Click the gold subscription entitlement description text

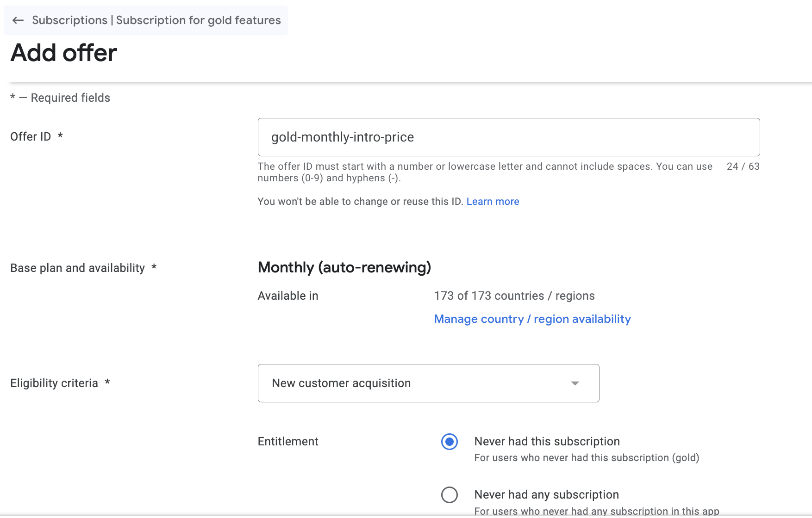(x=587, y=458)
